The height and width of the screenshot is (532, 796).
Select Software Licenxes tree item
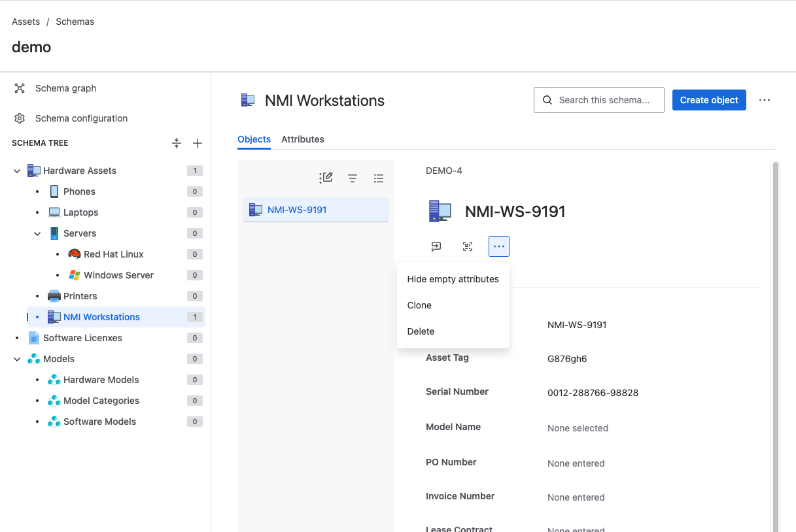(82, 338)
